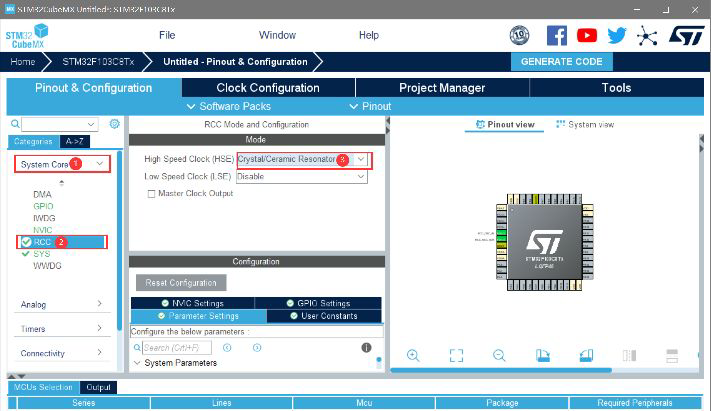Switch to System view
This screenshot has width=711, height=411.
coord(585,124)
